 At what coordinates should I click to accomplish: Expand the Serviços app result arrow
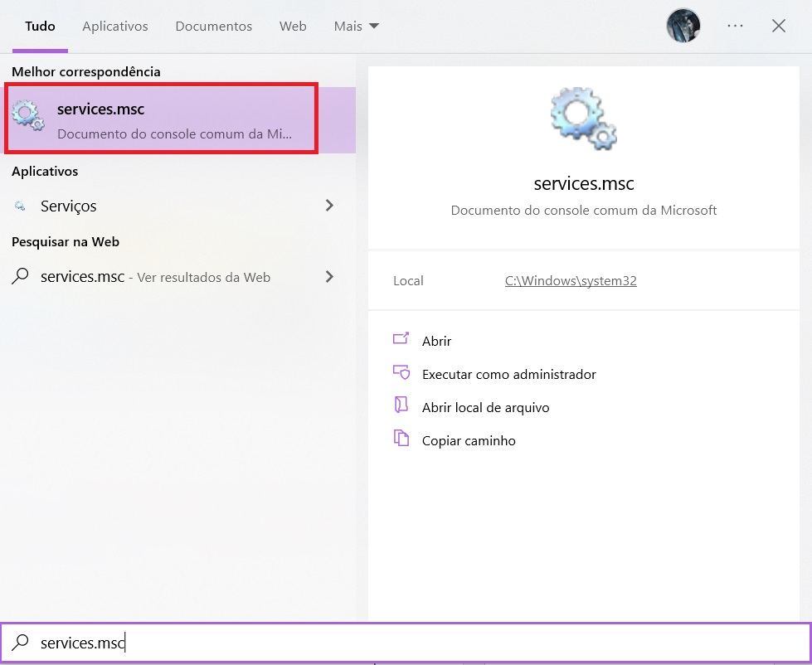tap(329, 206)
